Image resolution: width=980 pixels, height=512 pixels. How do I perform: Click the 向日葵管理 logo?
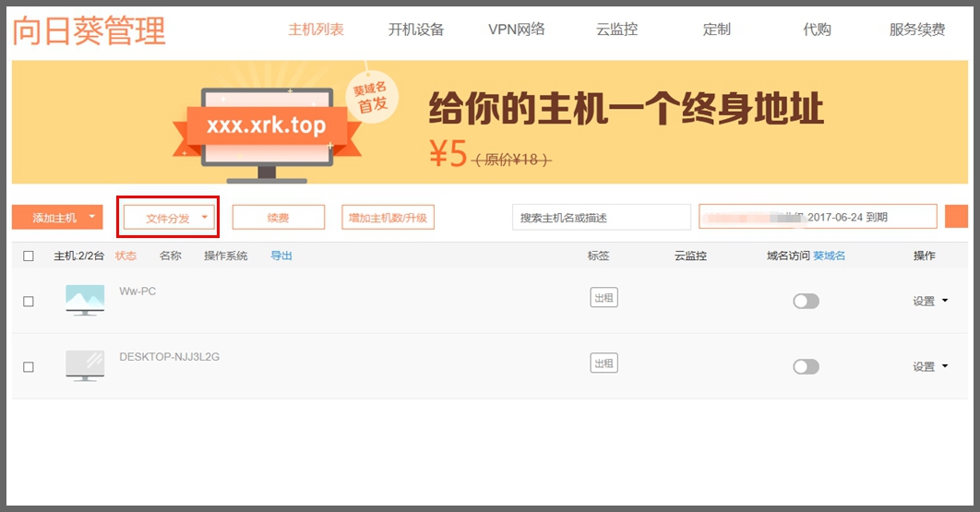coord(89,30)
